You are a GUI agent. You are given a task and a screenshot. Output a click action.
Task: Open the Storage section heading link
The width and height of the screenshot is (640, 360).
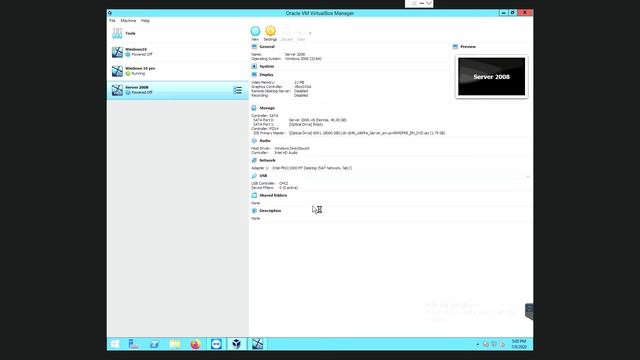pos(267,108)
